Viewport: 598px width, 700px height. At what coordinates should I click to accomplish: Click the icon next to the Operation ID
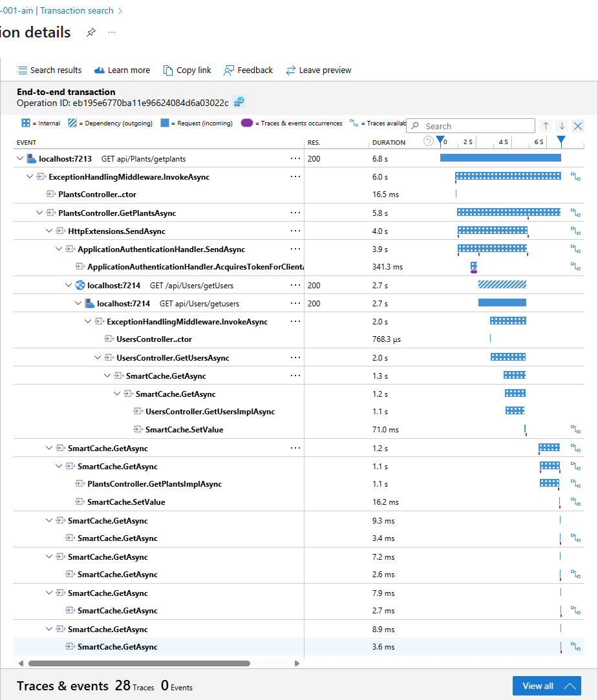pos(239,102)
